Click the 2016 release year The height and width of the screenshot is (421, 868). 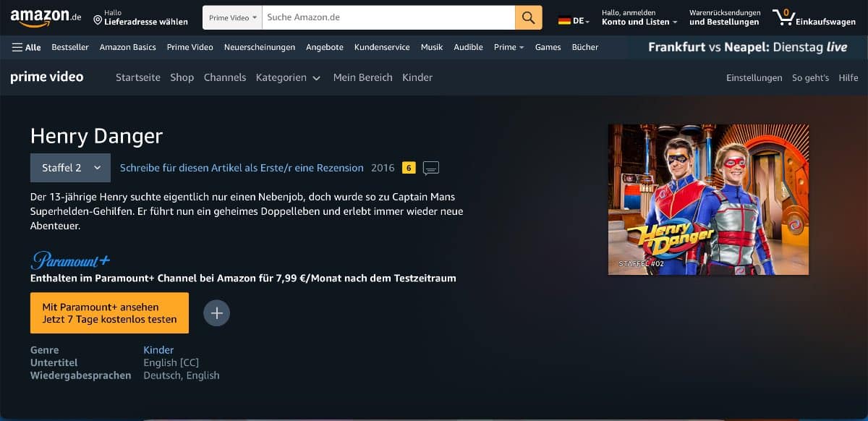[x=383, y=168]
